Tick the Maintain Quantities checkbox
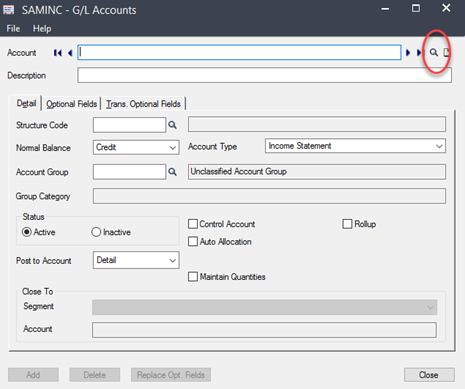465x389 pixels. click(x=193, y=276)
